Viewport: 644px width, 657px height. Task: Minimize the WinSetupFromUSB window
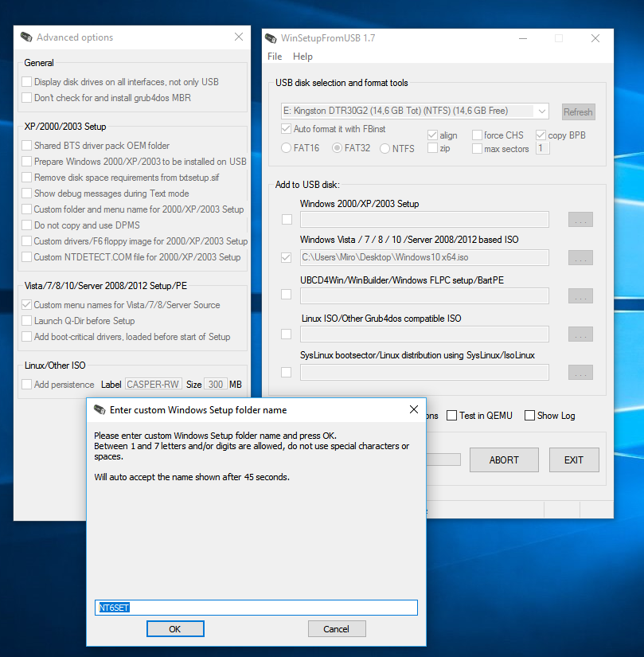[x=522, y=38]
